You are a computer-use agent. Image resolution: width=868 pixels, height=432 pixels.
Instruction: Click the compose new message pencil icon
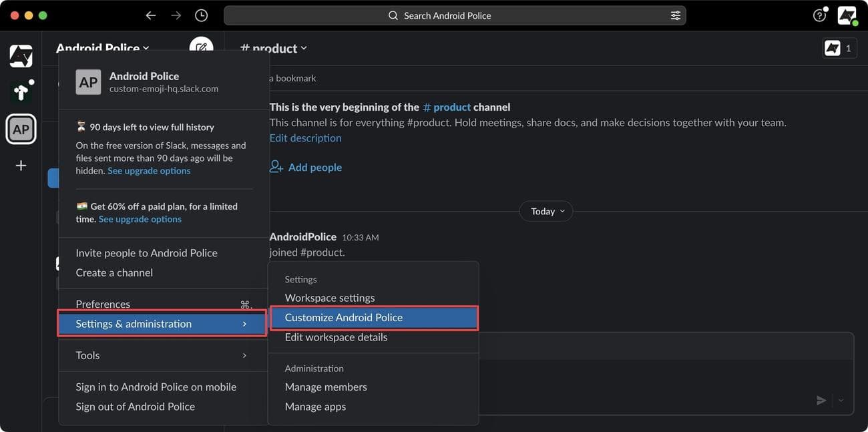[x=201, y=47]
